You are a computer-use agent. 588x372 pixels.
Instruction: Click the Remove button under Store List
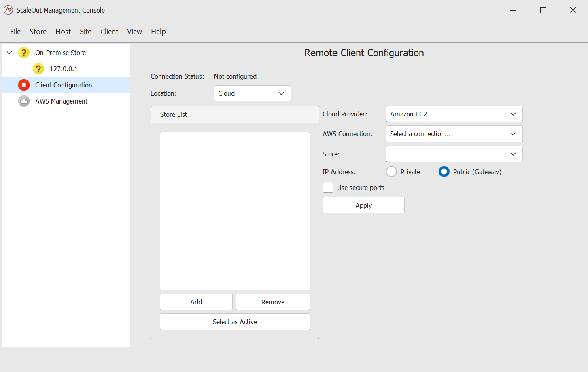pyautogui.click(x=273, y=302)
